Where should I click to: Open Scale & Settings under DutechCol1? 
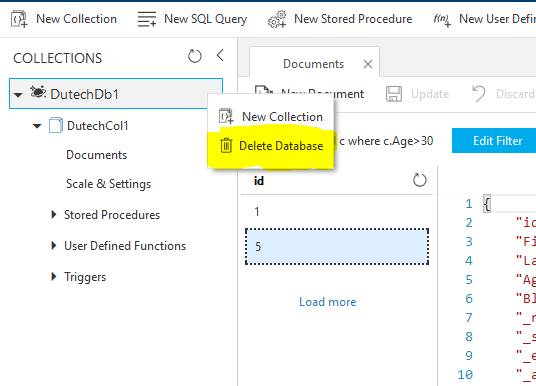[108, 184]
